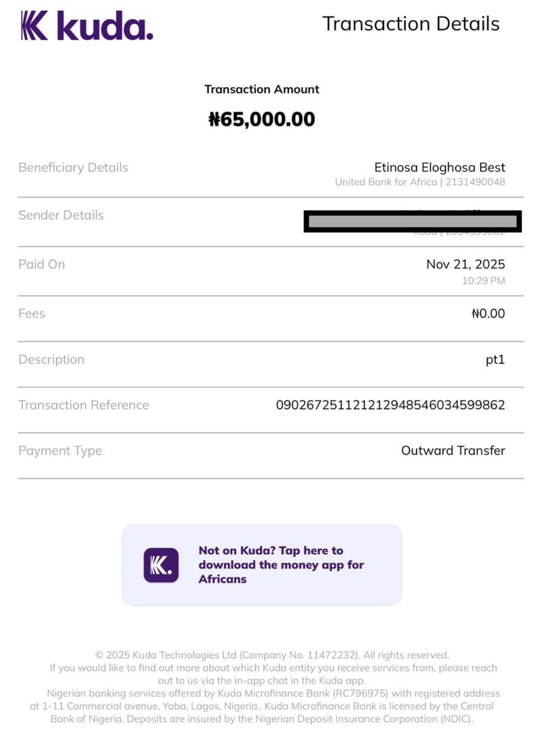Click the Kuda Technologies copyright line

tap(272, 655)
